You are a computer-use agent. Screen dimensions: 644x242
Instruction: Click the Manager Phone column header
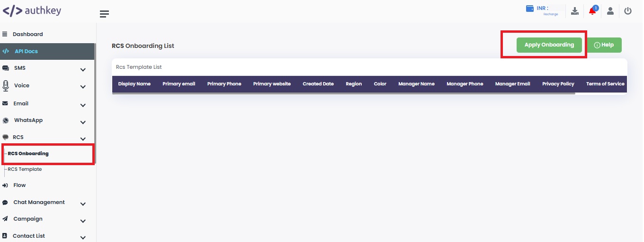tap(465, 84)
